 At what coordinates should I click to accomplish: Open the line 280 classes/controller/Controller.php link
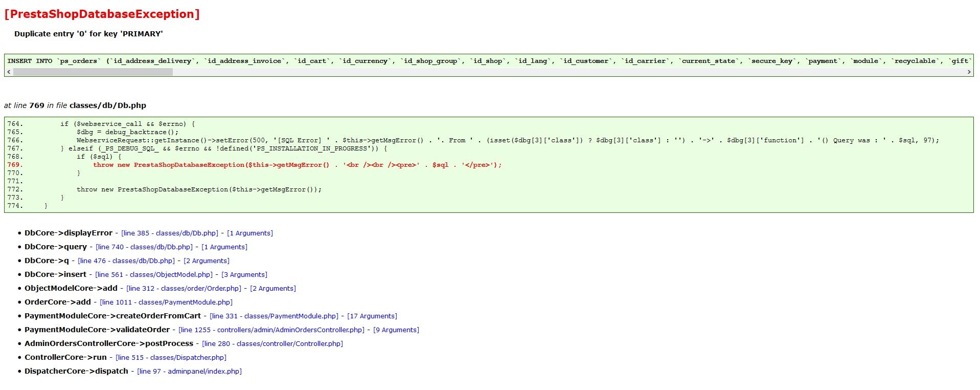tap(272, 344)
